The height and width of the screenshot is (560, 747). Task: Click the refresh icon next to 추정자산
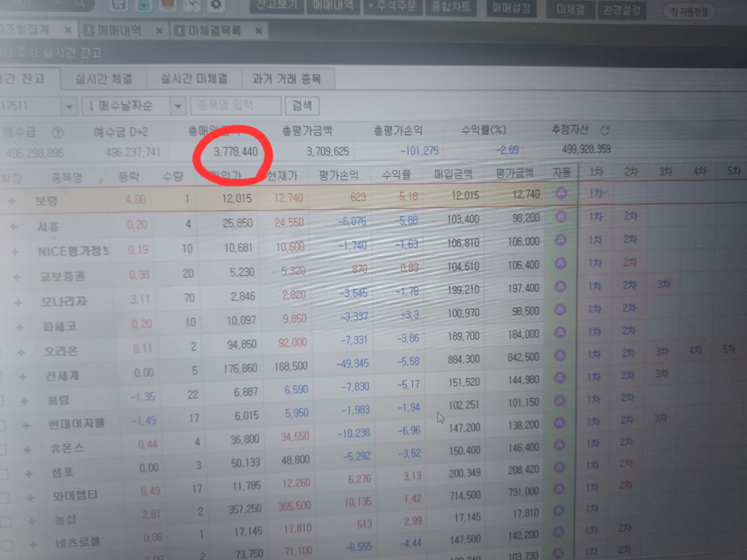604,131
